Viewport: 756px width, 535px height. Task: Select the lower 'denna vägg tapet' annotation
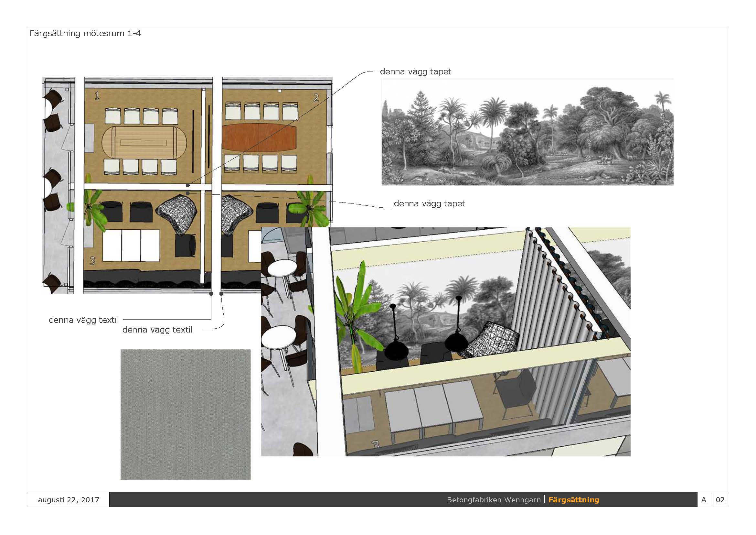[429, 203]
